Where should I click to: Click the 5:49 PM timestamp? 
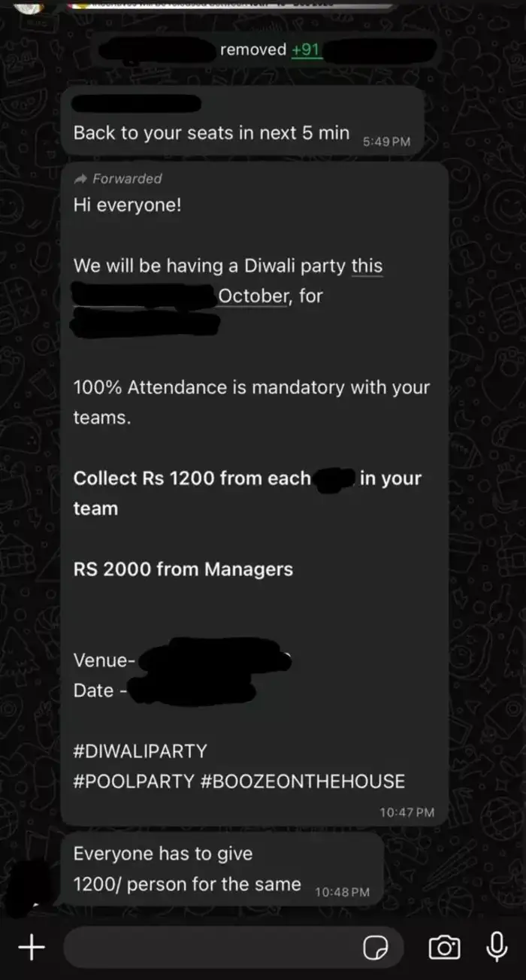coord(386,141)
